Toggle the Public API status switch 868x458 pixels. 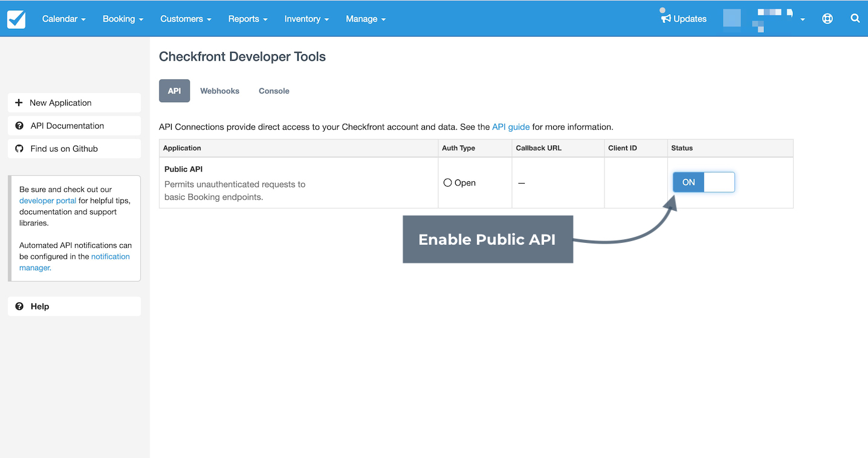704,182
